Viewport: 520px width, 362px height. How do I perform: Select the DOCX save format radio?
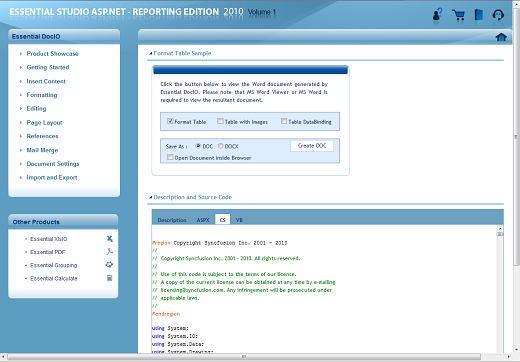click(221, 146)
